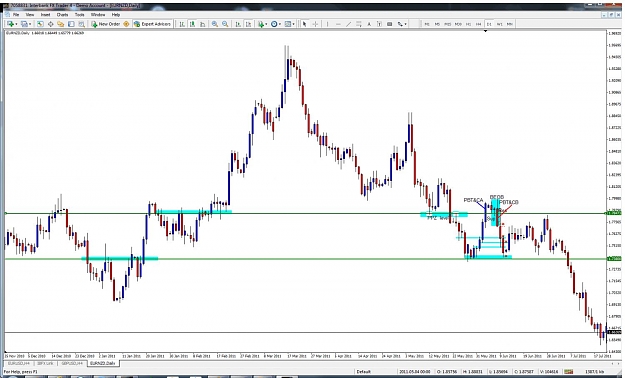Switch chart to candlesticks style
625x378 pixels.
click(x=192, y=24)
